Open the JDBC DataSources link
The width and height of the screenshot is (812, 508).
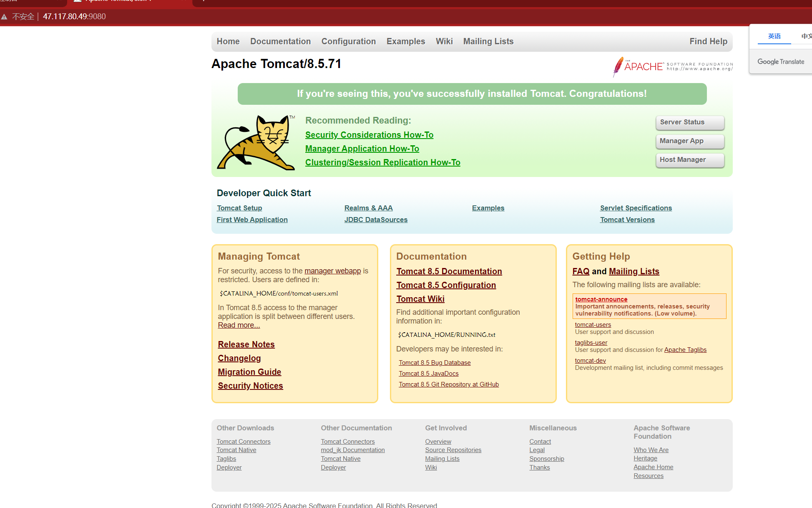[376, 220]
